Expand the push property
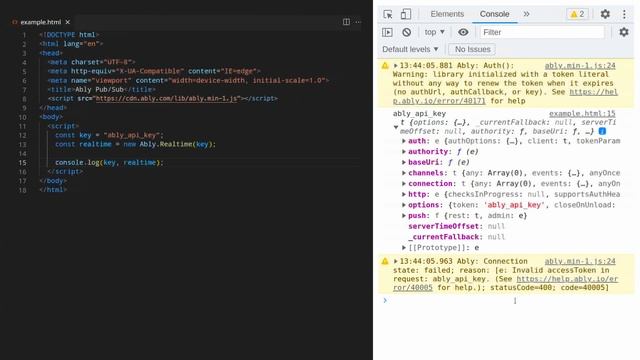 [404, 216]
